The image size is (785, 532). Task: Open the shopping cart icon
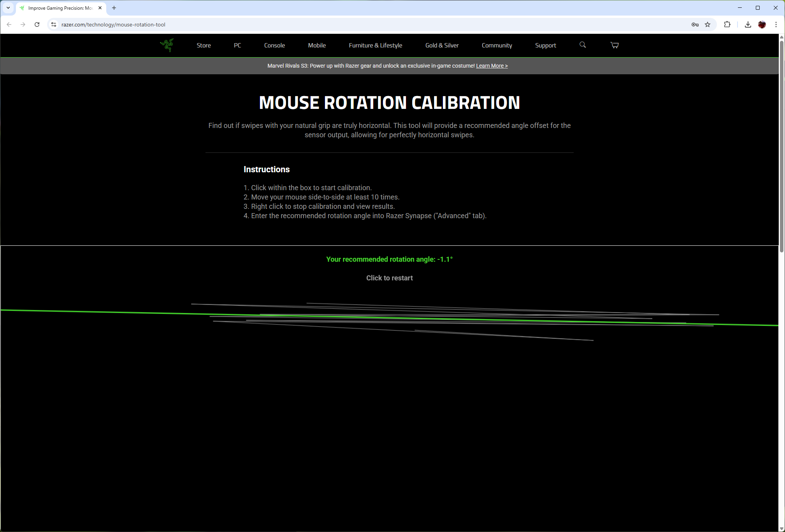[615, 45]
